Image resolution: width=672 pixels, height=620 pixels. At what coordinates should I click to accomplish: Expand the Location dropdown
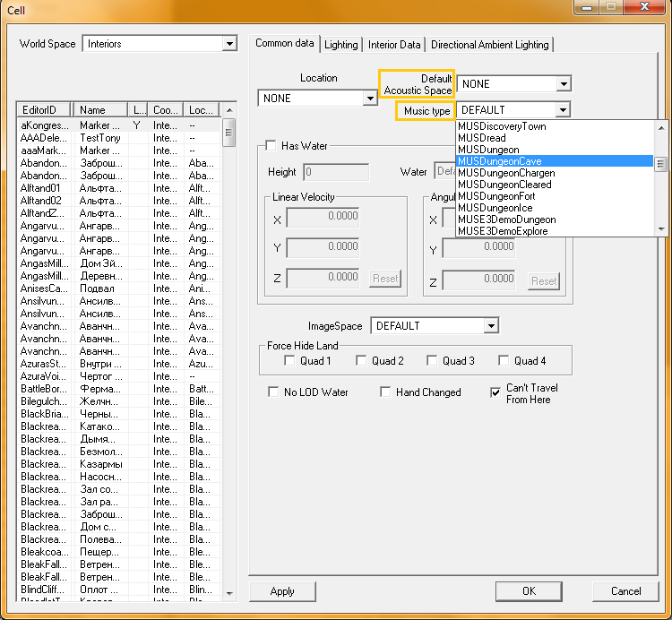tap(370, 99)
